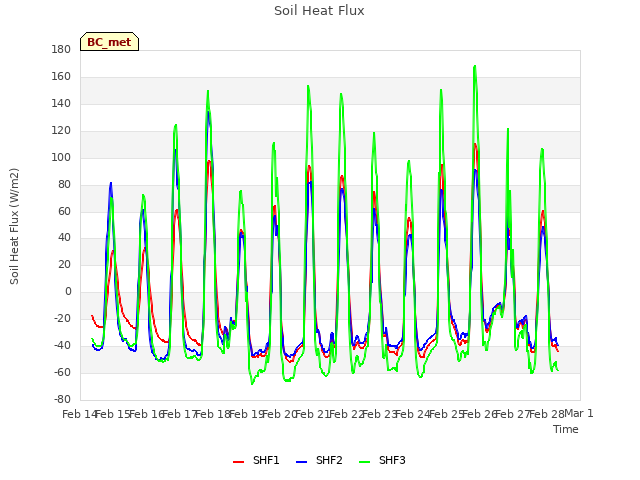Viewport: 640px width, 480px height.
Task: Click the 180 y-axis tick label
Action: pos(61,50)
